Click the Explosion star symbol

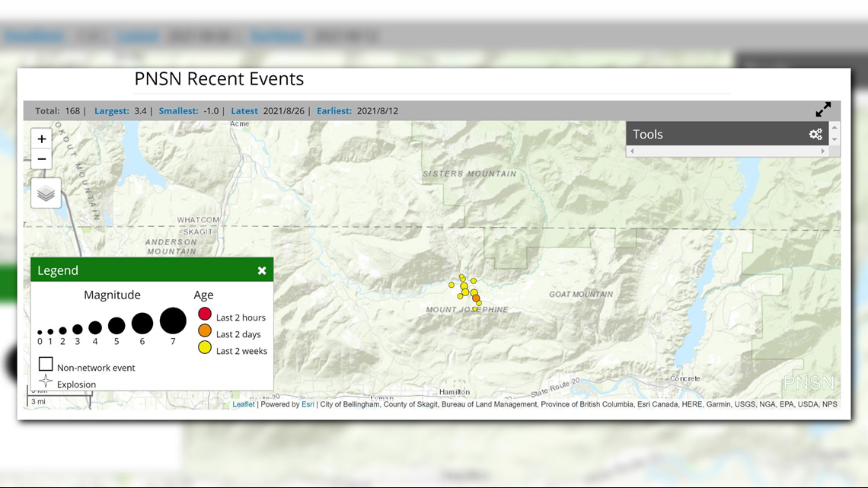[46, 381]
